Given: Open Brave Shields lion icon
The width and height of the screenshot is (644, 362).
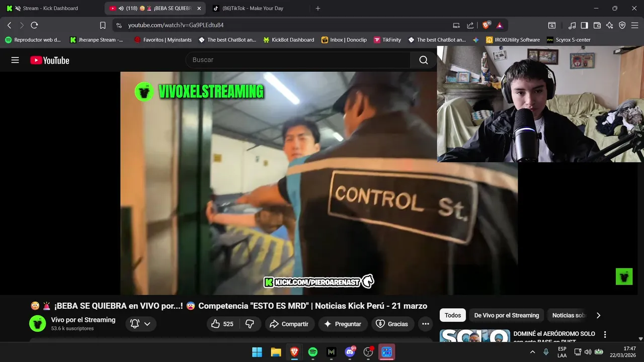Looking at the screenshot, I should pyautogui.click(x=486, y=25).
